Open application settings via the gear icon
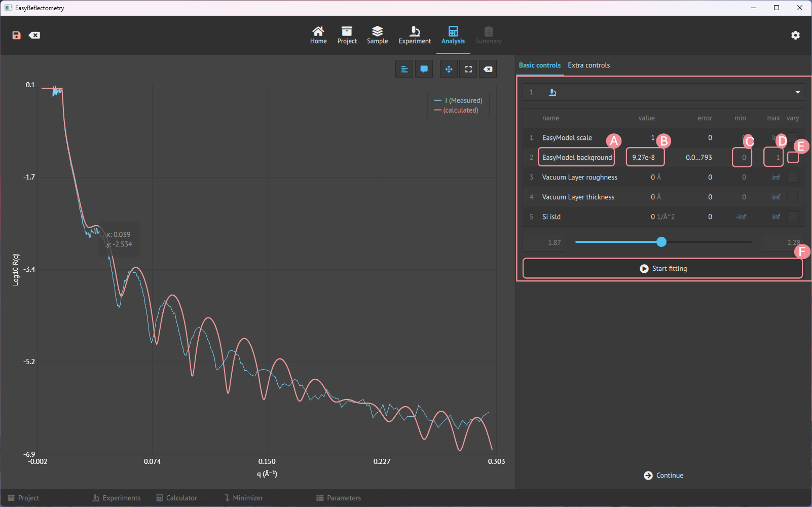This screenshot has height=507, width=812. [795, 35]
